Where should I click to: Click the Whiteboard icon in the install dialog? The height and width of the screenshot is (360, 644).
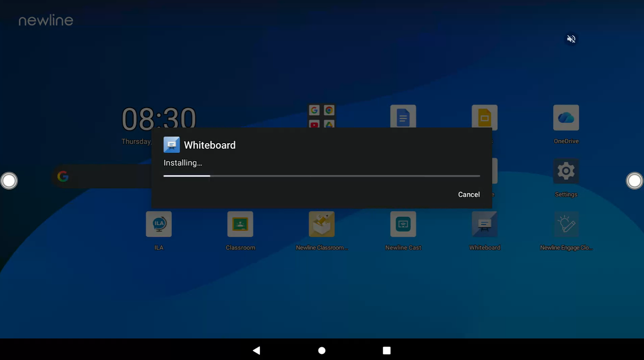pos(171,145)
